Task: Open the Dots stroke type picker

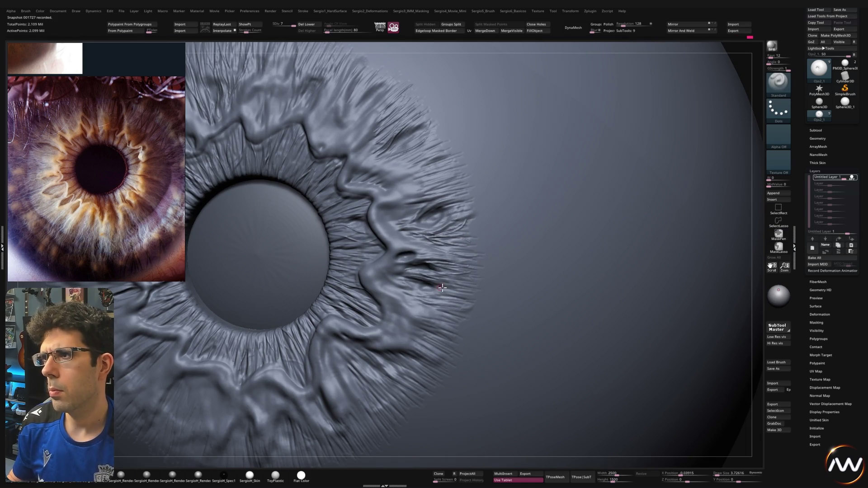Action: click(x=778, y=110)
